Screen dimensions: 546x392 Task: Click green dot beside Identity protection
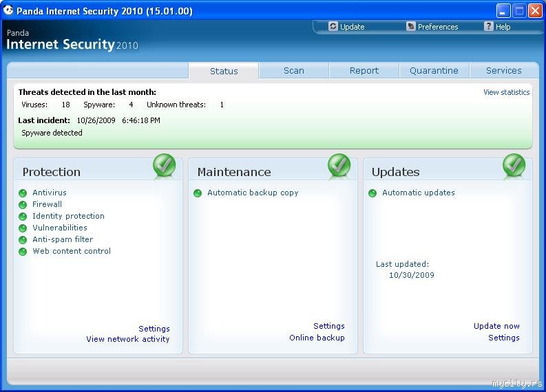[x=23, y=217]
